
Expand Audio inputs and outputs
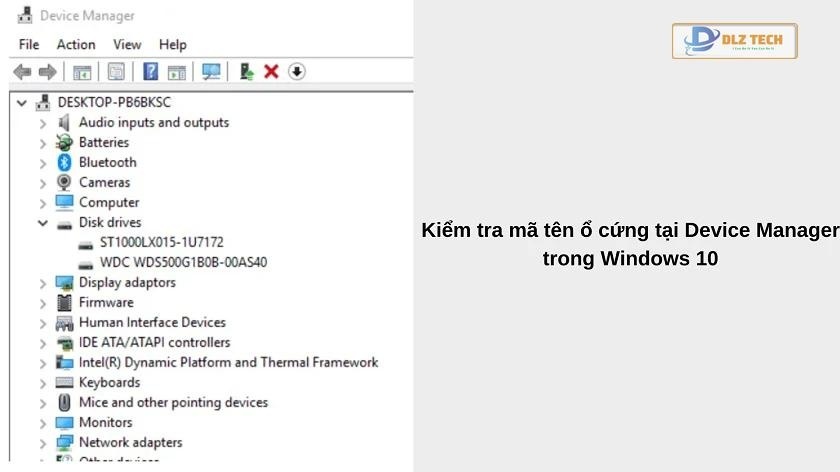click(x=43, y=124)
